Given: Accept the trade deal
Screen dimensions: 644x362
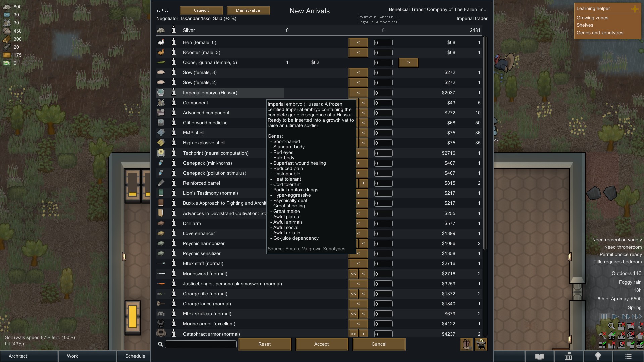Looking at the screenshot, I should (322, 344).
